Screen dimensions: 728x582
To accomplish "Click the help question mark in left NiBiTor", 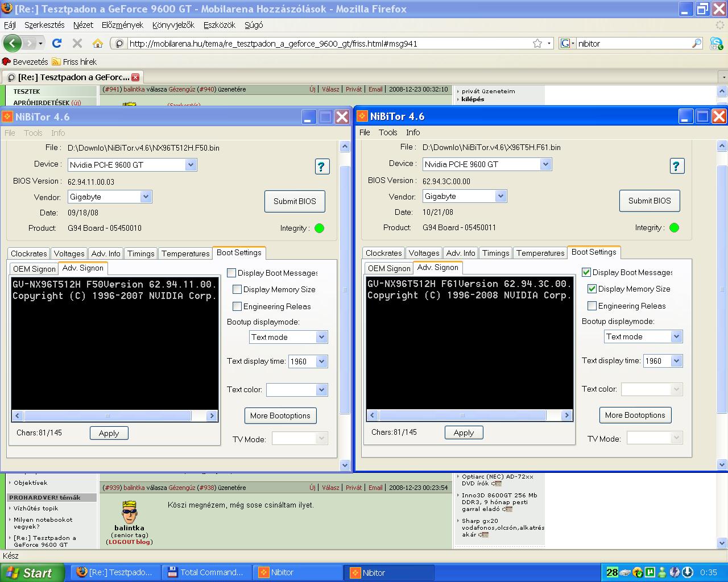I will tap(321, 167).
